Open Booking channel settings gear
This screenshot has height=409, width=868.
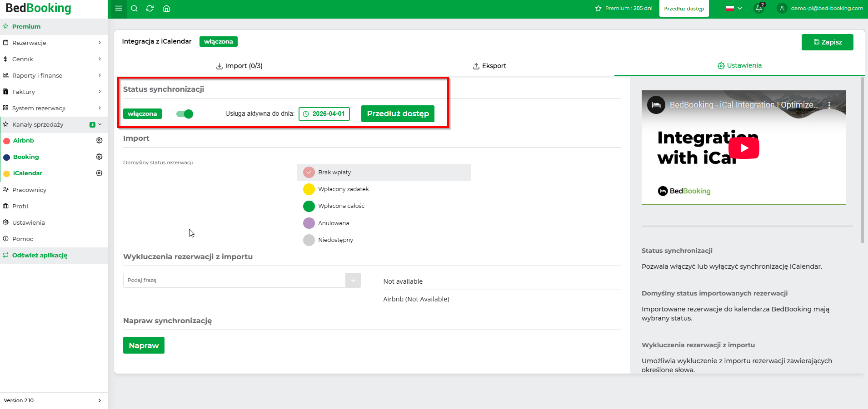tap(99, 157)
